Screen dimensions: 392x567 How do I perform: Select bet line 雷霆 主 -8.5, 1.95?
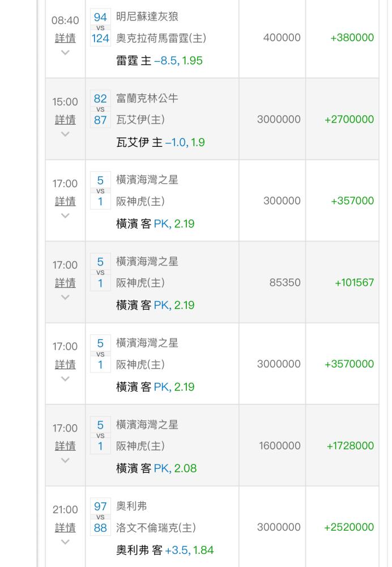tap(159, 61)
